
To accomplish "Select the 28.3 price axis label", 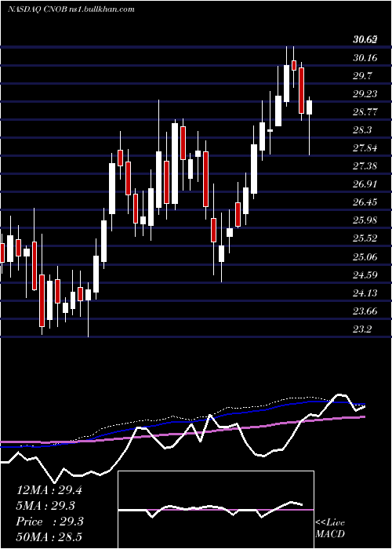I will coord(362,130).
